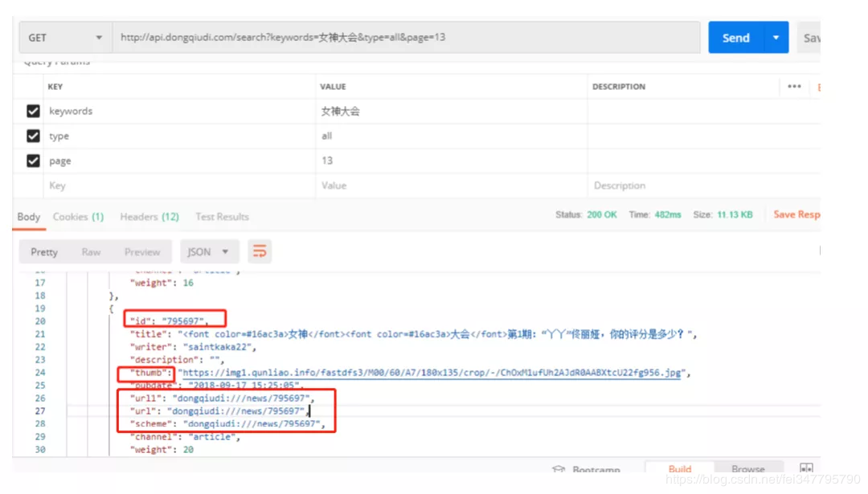Click the 200 OK status text
This screenshot has height=494, width=868.
(x=602, y=214)
